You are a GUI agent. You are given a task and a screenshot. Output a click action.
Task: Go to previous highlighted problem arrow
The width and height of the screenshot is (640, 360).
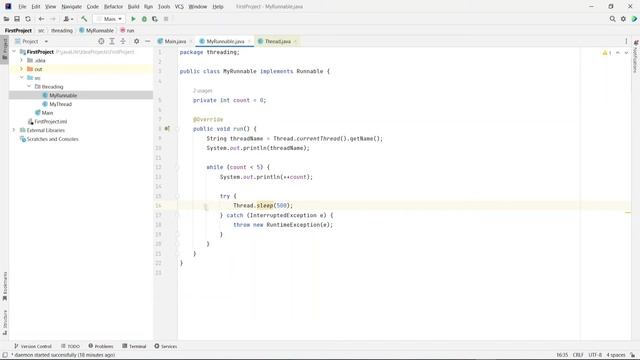pos(618,53)
